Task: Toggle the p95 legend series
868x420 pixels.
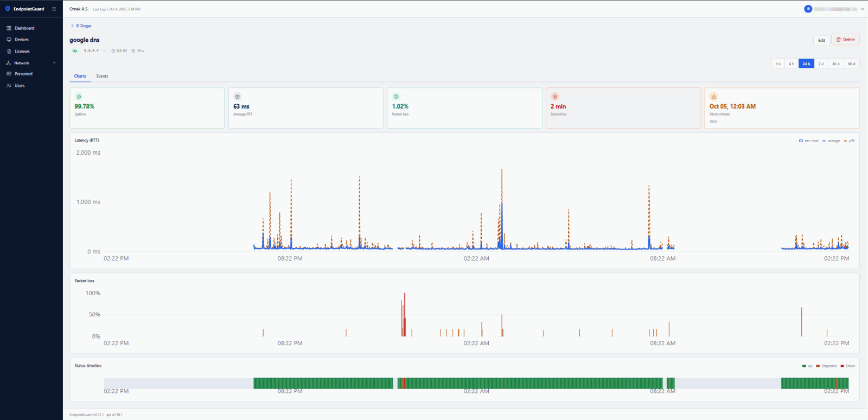Action: (850, 141)
